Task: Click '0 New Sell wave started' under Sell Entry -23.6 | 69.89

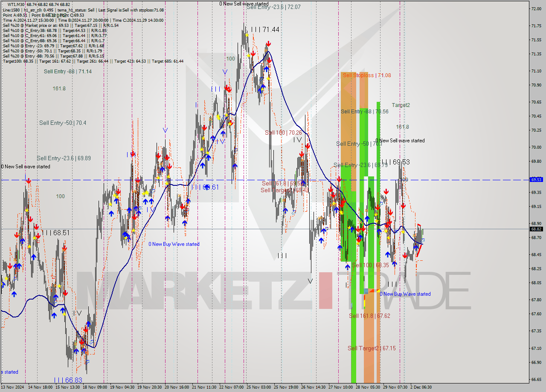Action: [26, 167]
